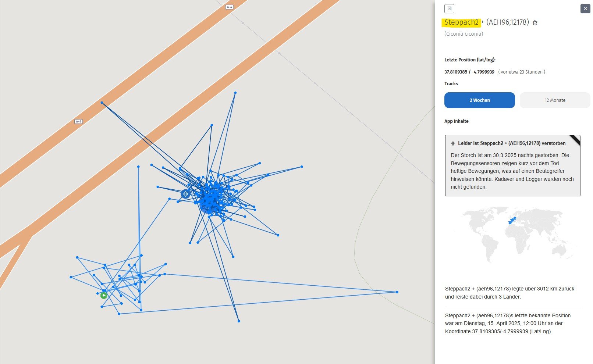This screenshot has width=593, height=364.
Task: Favorite Steppach2 with the star icon
Action: [x=535, y=22]
